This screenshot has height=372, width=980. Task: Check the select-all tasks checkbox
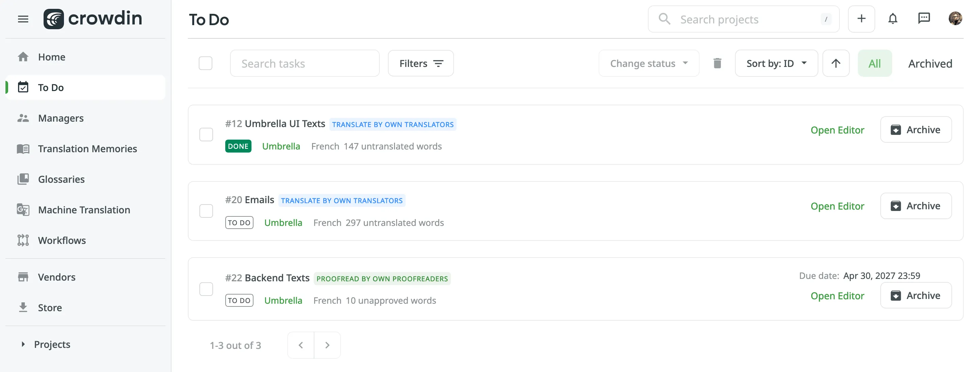click(206, 63)
